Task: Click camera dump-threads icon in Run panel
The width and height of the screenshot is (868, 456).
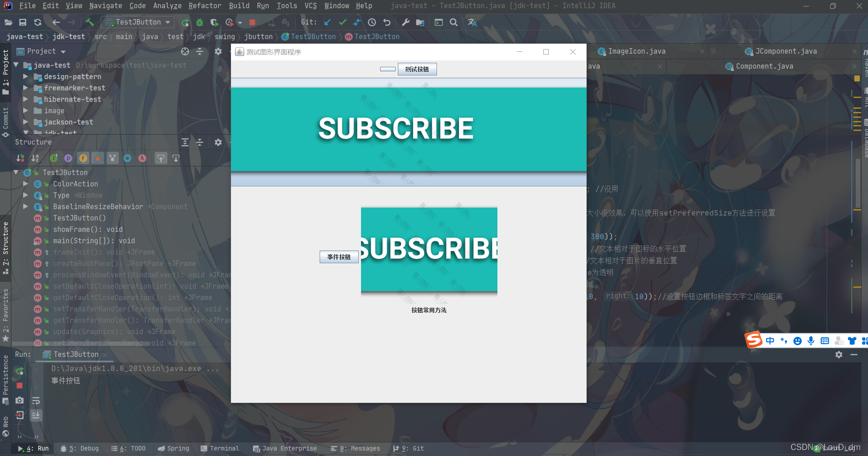Action: pyautogui.click(x=20, y=401)
